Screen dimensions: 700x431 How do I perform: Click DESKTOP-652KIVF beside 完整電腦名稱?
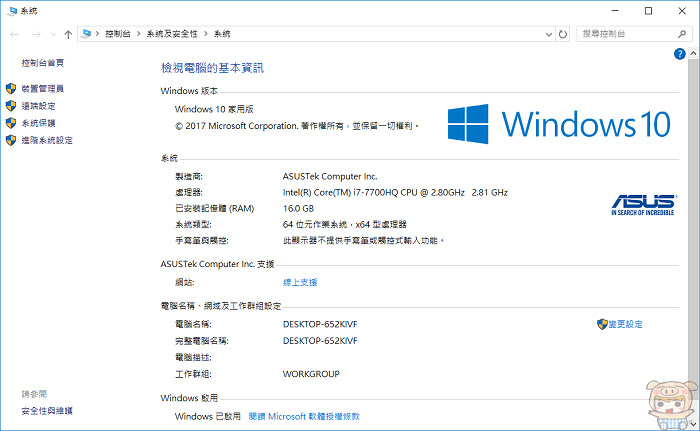(320, 341)
